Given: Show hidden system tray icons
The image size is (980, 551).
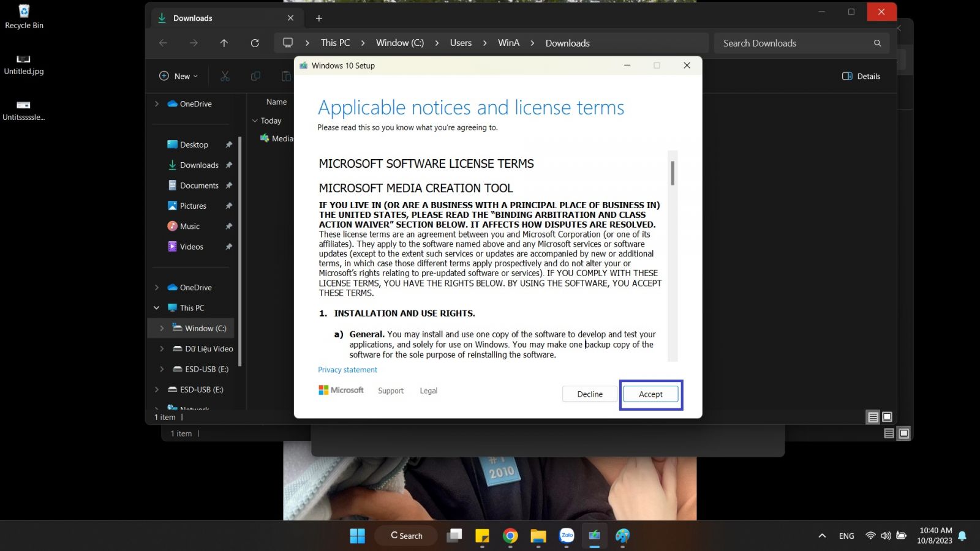Looking at the screenshot, I should pos(822,536).
